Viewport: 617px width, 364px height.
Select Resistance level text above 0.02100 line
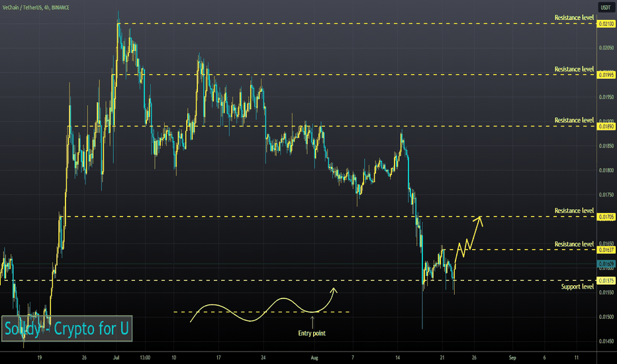(574, 18)
